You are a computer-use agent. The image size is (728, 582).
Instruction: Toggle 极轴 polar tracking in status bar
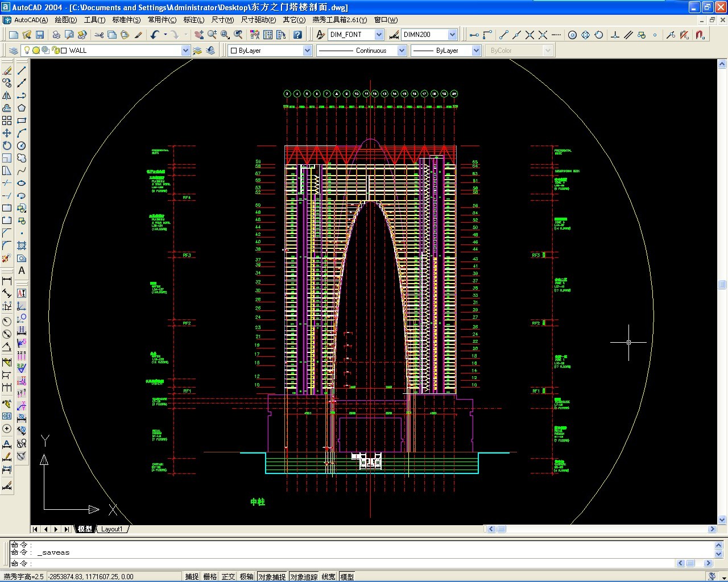pos(247,576)
